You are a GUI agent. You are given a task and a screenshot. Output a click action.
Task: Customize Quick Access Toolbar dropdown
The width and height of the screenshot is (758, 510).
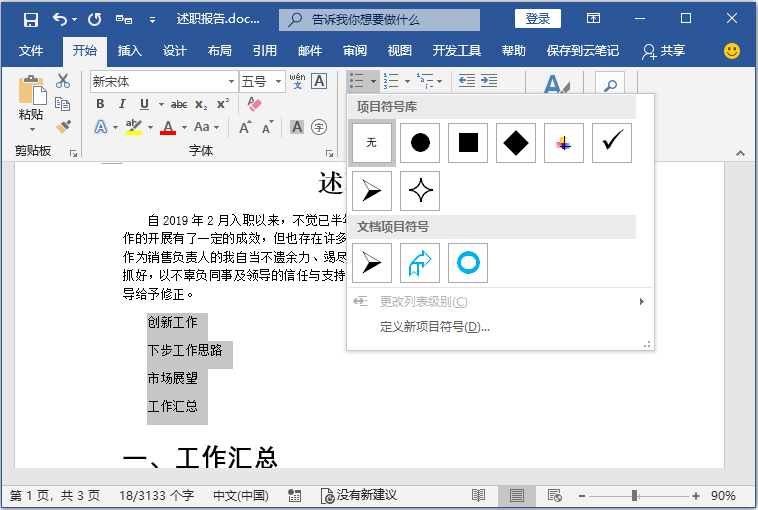[152, 20]
